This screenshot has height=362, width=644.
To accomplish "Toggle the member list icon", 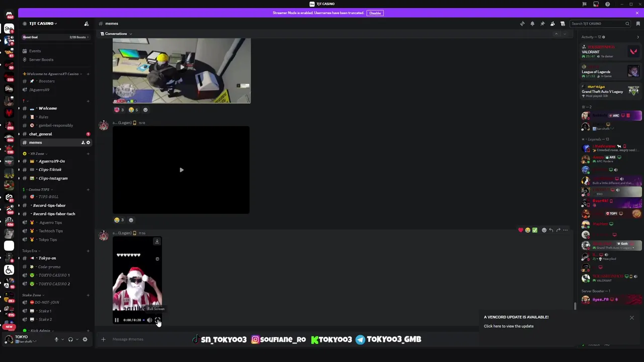I will tap(552, 24).
